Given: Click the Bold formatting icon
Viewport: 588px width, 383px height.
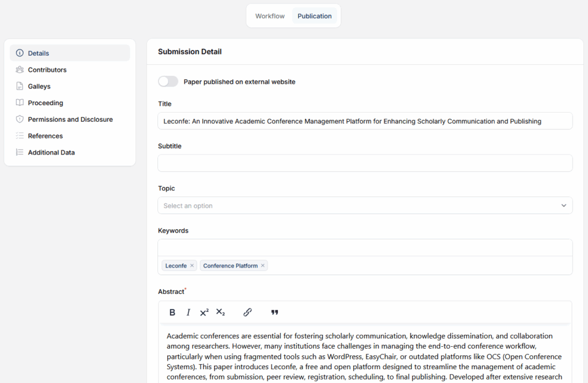Looking at the screenshot, I should (x=172, y=312).
